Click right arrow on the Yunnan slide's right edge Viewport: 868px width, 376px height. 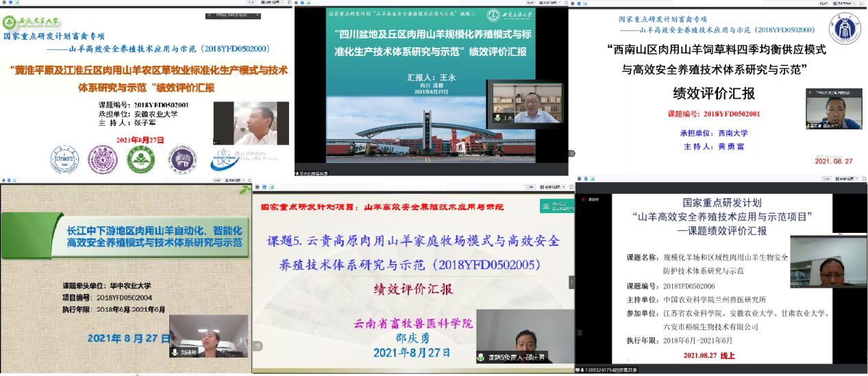click(571, 281)
